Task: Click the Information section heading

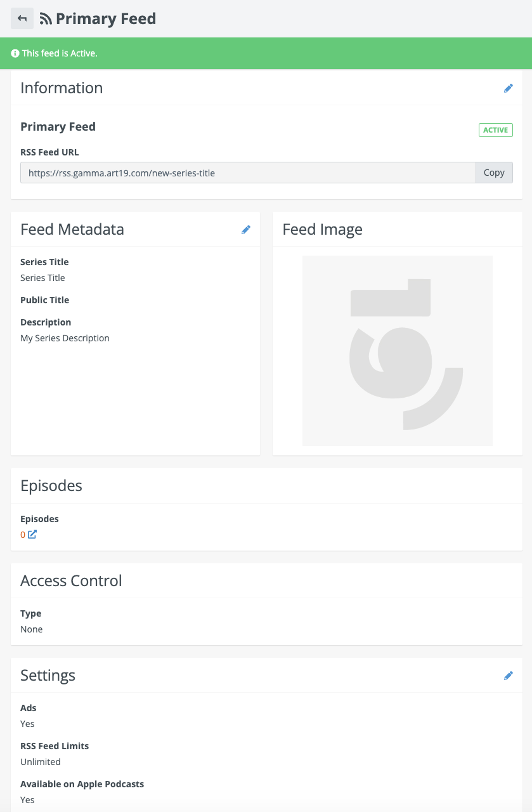Action: tap(62, 88)
